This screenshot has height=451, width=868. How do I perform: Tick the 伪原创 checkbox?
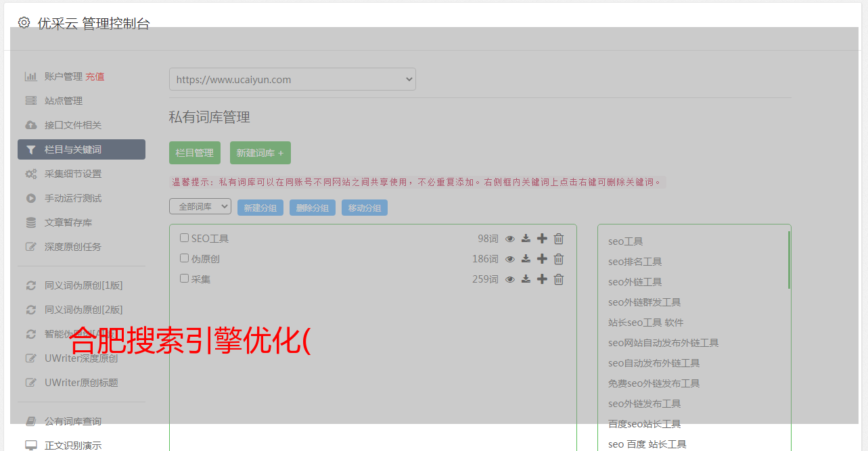tap(184, 258)
